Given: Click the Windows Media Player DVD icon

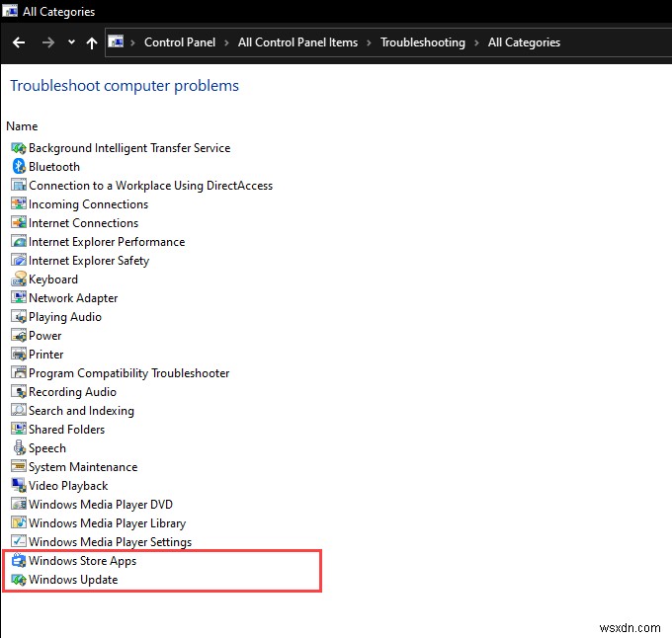Looking at the screenshot, I should click(x=19, y=505).
